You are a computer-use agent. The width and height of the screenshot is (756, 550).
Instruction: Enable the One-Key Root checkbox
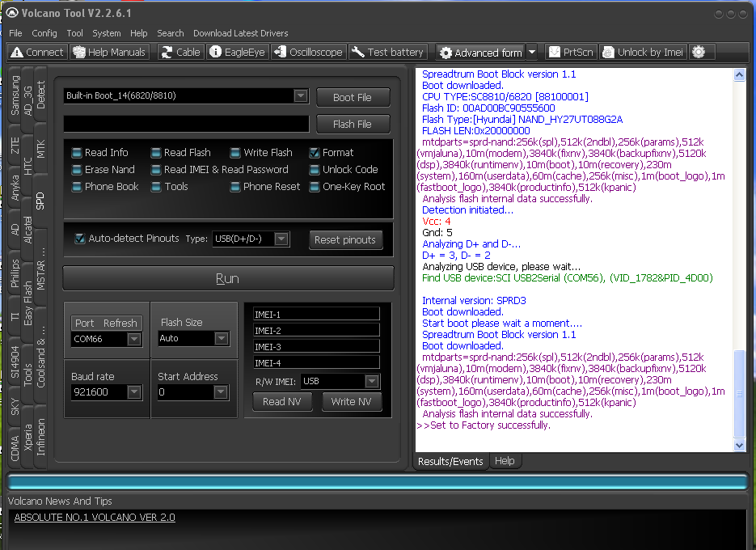tap(315, 187)
